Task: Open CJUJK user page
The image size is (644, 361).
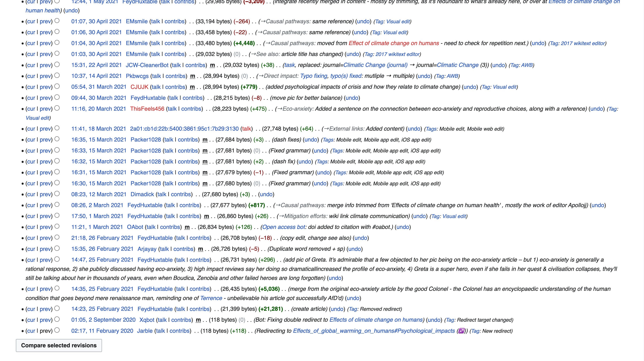Action: click(139, 87)
